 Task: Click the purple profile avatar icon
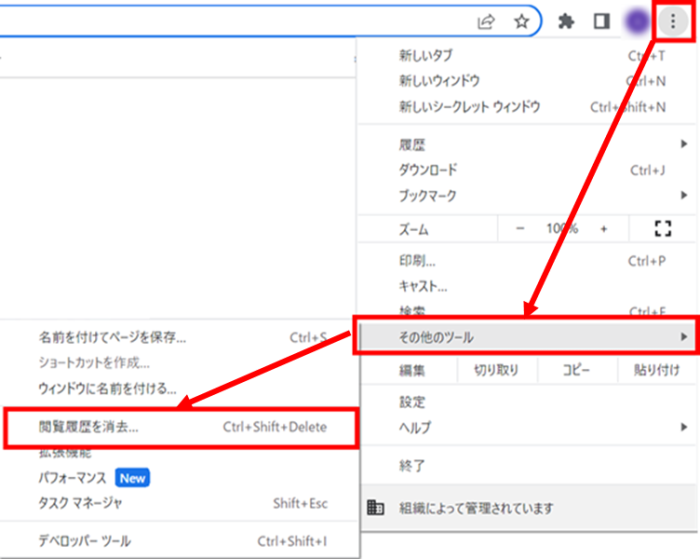pyautogui.click(x=636, y=21)
